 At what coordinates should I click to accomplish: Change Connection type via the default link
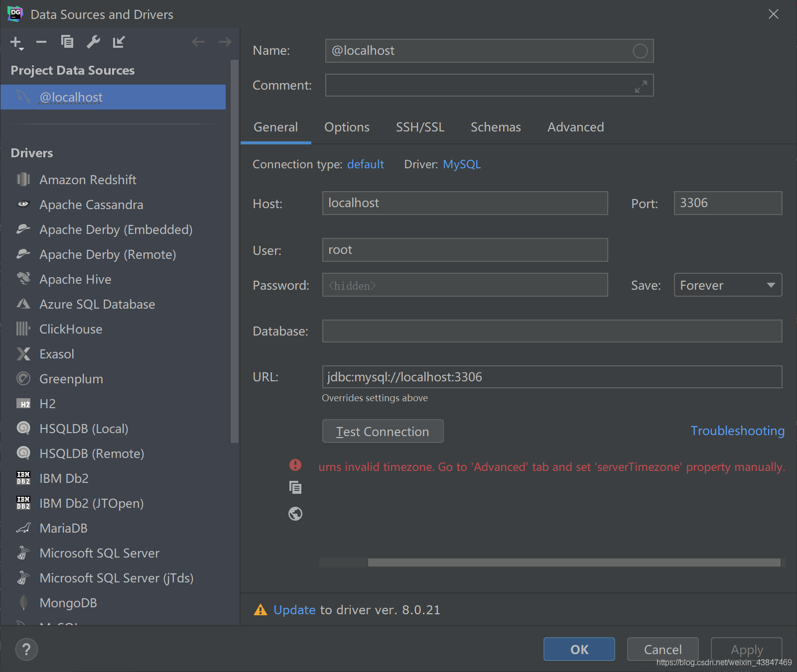click(366, 164)
